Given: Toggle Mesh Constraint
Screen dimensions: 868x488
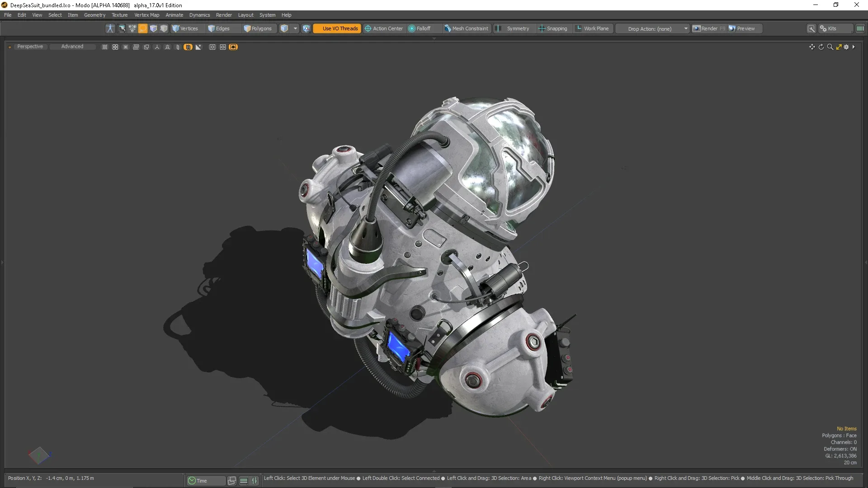Looking at the screenshot, I should (466, 28).
